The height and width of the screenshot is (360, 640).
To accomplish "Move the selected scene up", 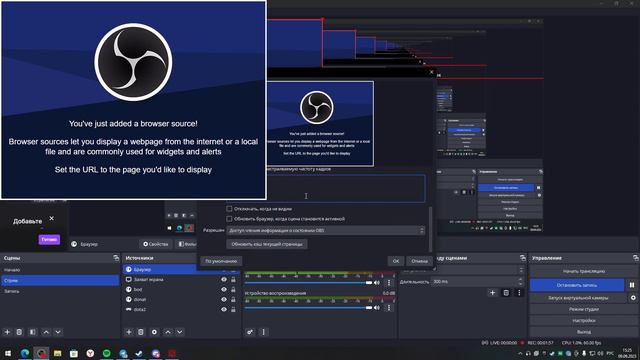I will pos(46,332).
